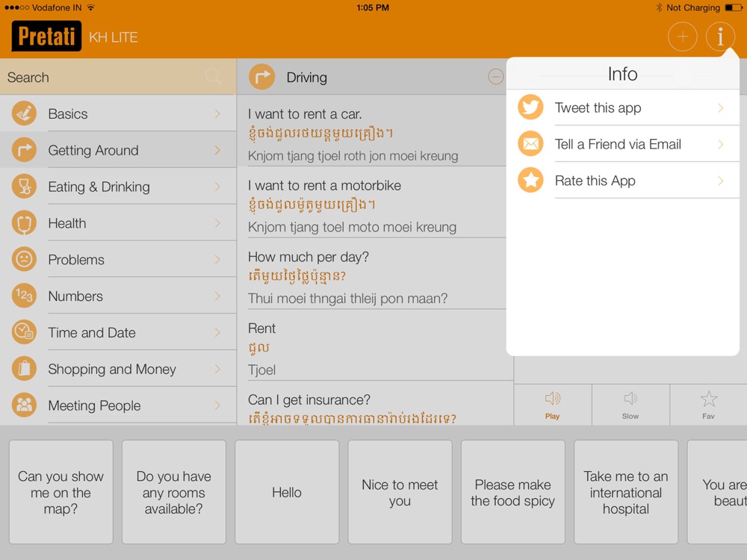Tap the Tweet this app chevron
The height and width of the screenshot is (560, 747).
point(720,108)
